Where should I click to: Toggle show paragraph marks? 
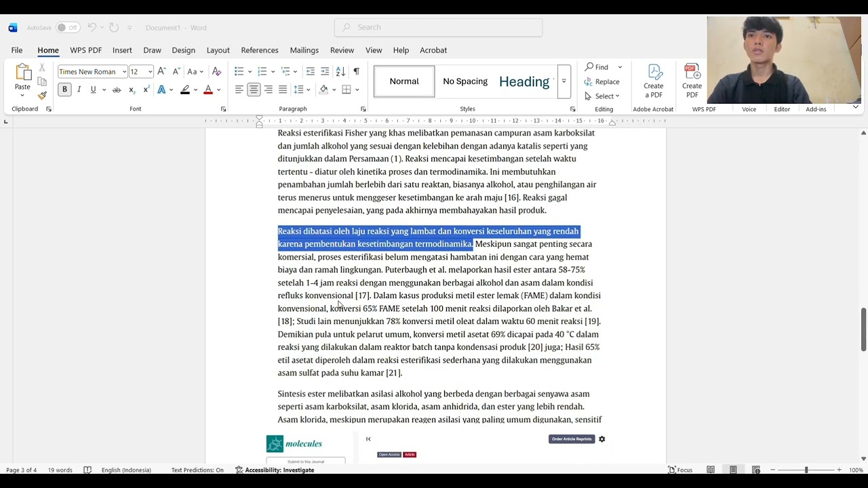(356, 71)
